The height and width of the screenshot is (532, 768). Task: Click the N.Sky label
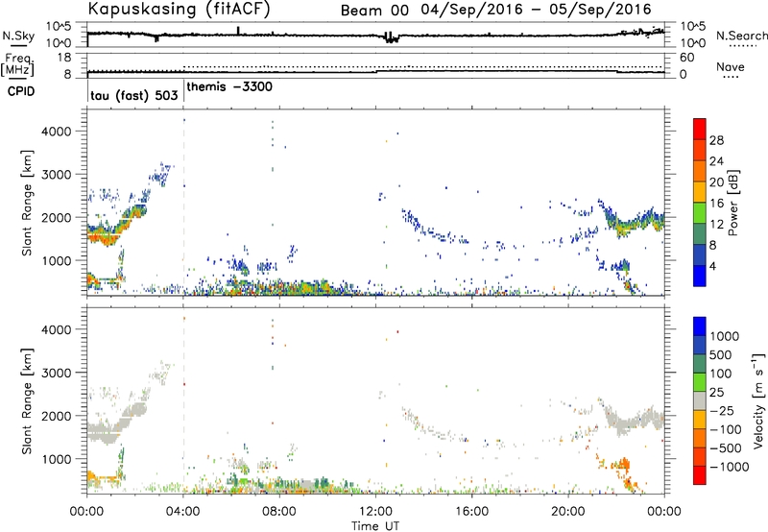[x=18, y=36]
